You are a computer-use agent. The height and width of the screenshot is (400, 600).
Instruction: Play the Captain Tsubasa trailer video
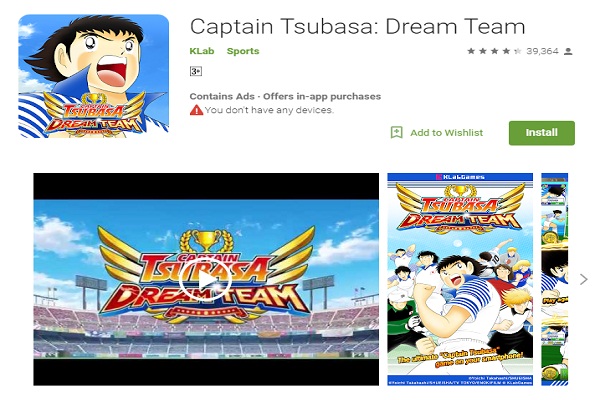point(205,283)
